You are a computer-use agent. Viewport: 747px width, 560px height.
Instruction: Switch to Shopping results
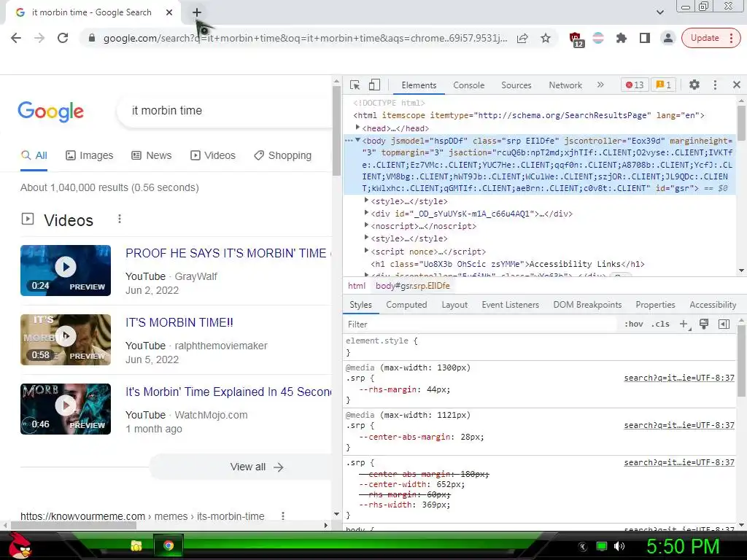click(x=282, y=156)
